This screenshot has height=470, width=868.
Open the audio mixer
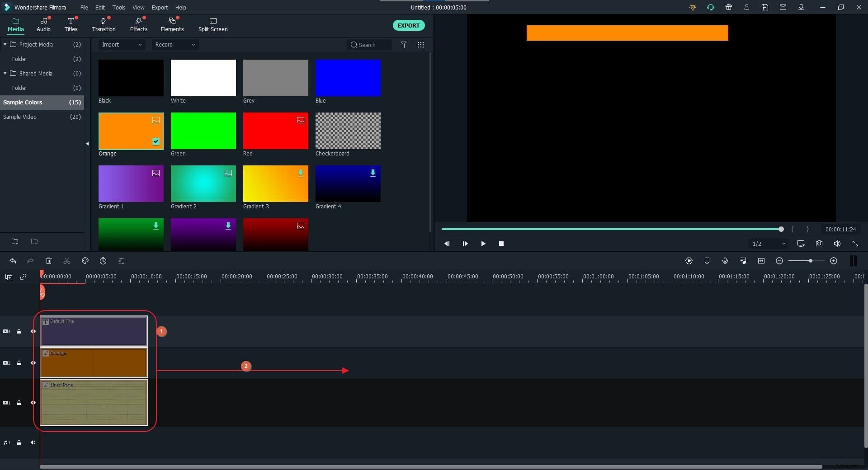click(743, 261)
